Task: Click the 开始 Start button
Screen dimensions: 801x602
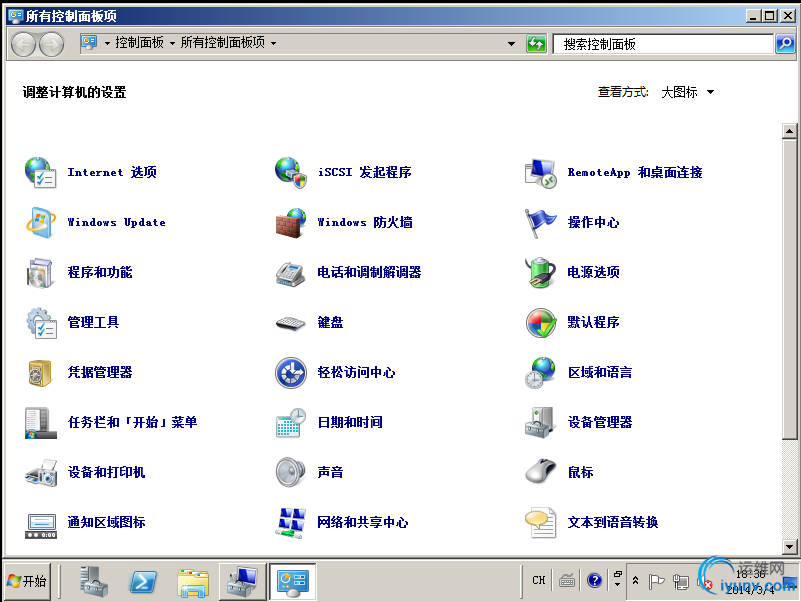Action: [27, 581]
